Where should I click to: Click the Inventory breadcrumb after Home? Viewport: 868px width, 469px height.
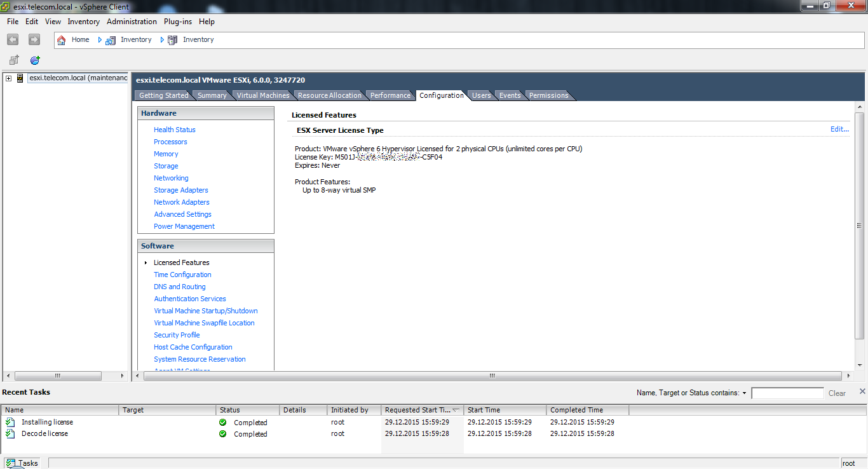[x=136, y=39]
